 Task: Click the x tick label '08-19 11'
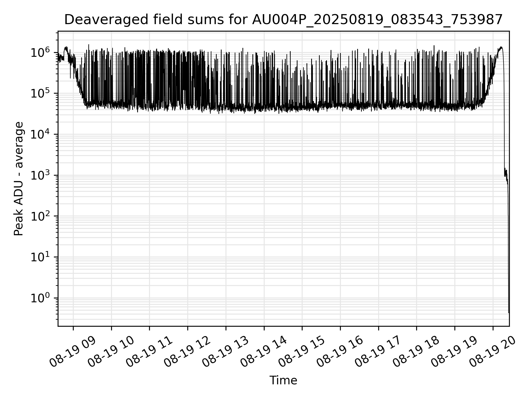[149, 352]
